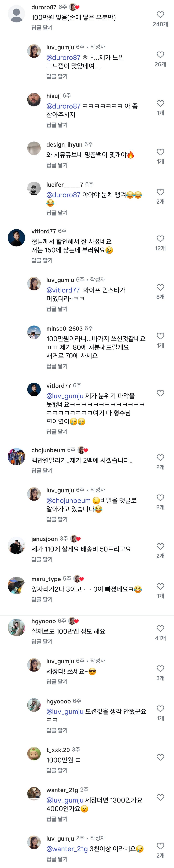View hisujj's profile picture

[x=34, y=100]
